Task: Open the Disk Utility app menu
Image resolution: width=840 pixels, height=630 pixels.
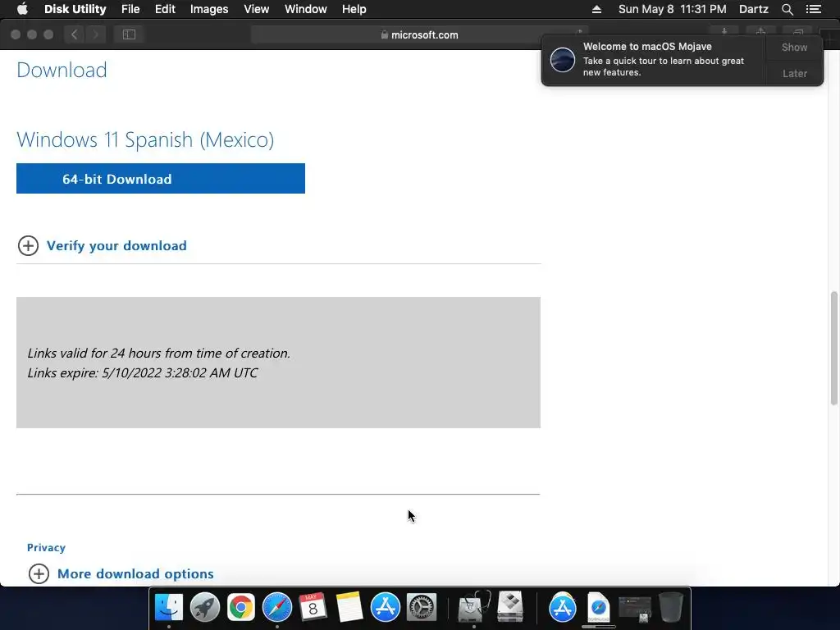Action: 75,9
